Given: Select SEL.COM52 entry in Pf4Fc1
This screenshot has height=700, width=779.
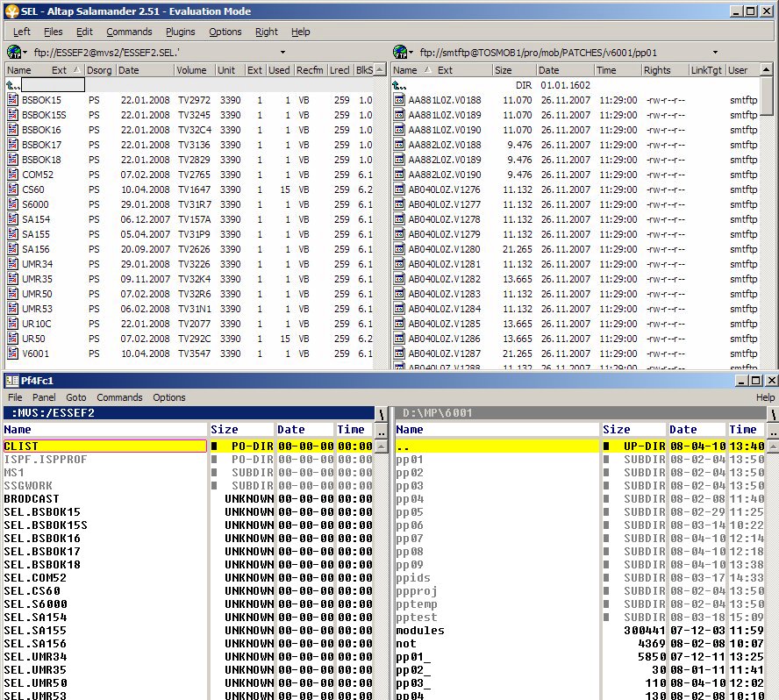Looking at the screenshot, I should [x=35, y=578].
